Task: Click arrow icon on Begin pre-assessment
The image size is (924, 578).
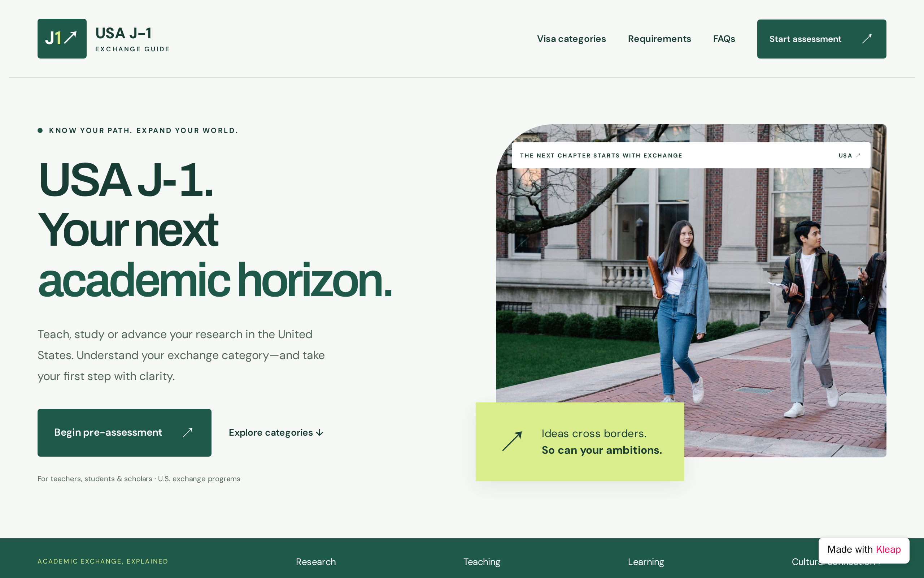Action: click(187, 432)
